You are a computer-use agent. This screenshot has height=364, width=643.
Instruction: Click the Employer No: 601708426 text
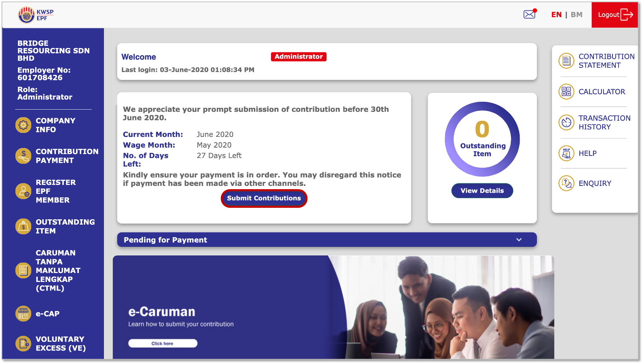click(44, 74)
